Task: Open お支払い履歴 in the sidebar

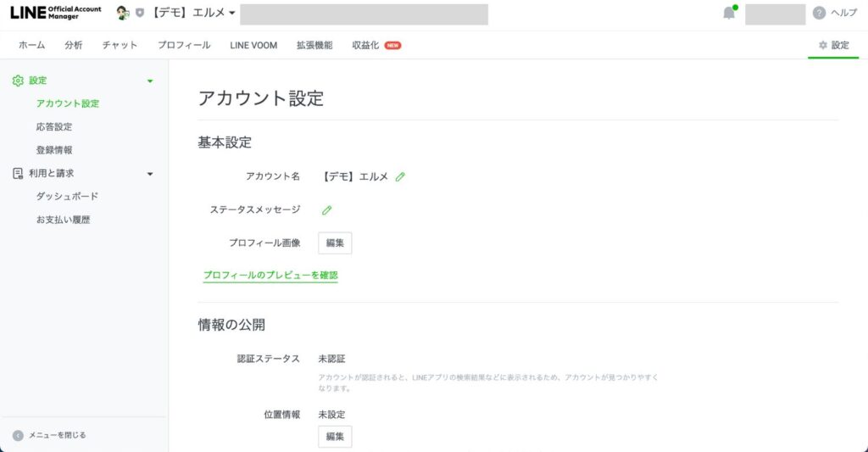Action: pos(63,220)
